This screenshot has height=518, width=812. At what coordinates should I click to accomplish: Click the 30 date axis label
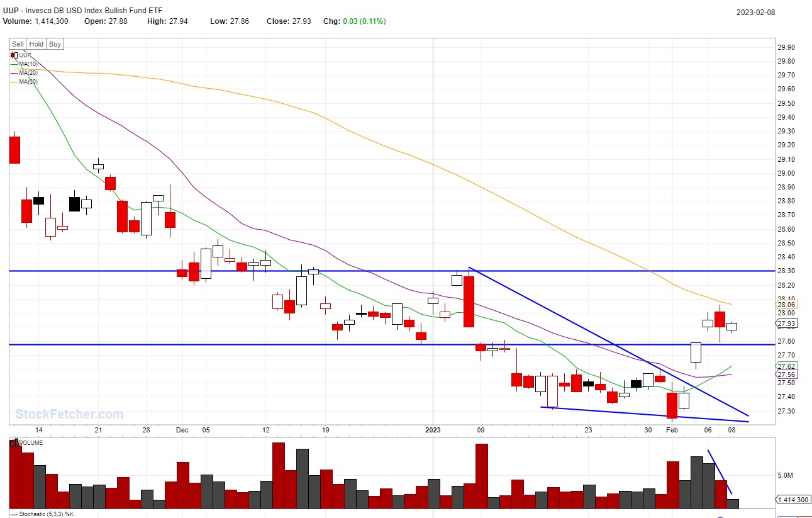[x=648, y=431]
